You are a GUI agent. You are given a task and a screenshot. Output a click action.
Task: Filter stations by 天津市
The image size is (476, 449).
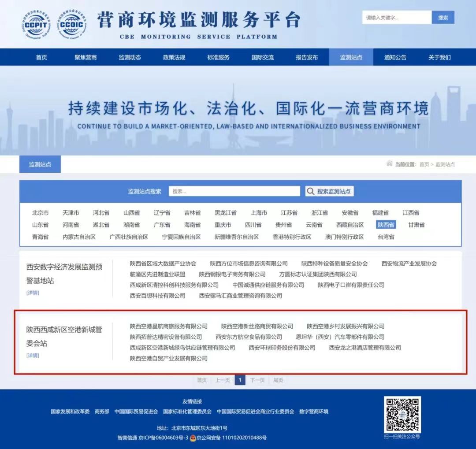pos(71,213)
